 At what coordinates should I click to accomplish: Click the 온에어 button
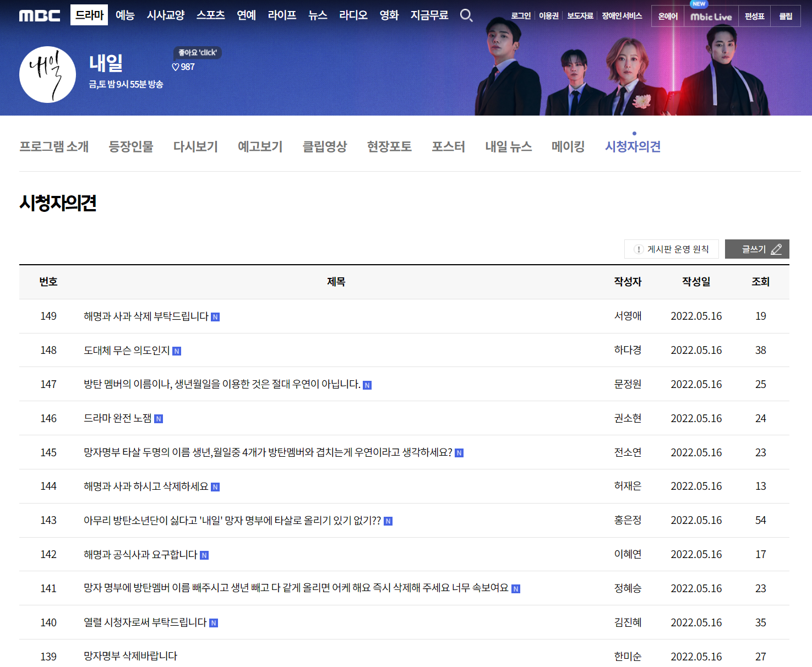click(668, 17)
